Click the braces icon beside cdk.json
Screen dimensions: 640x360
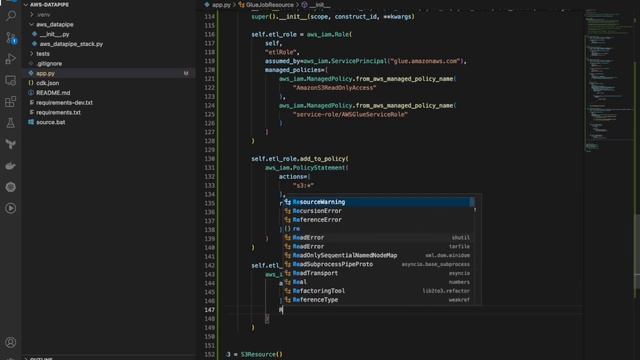(x=31, y=83)
